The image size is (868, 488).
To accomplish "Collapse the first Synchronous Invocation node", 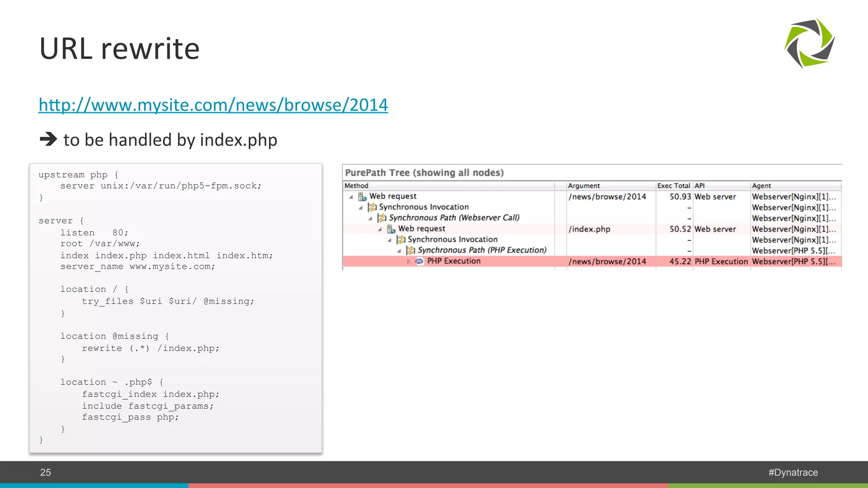I will 361,208.
